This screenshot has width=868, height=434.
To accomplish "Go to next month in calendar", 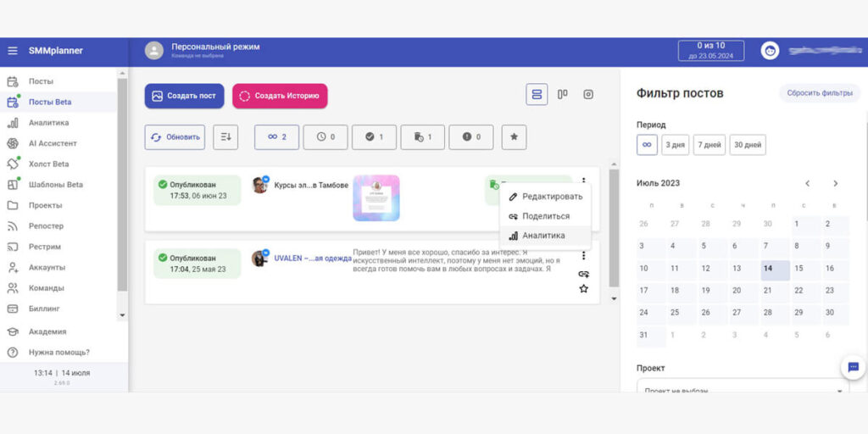I will (x=835, y=183).
